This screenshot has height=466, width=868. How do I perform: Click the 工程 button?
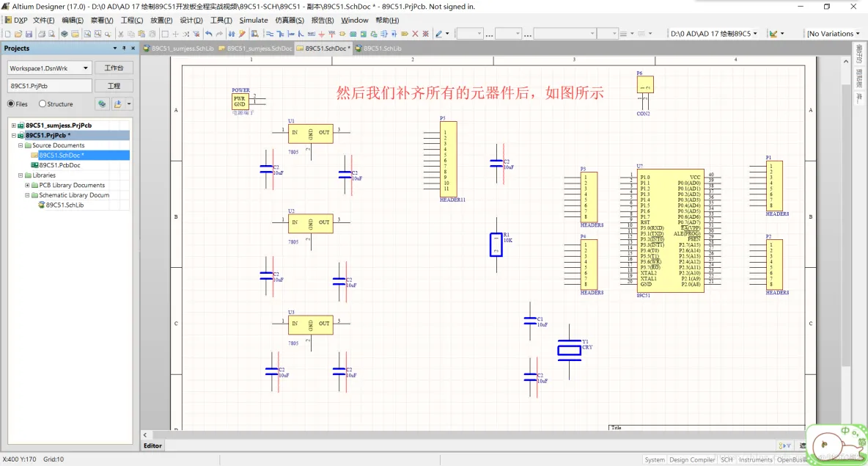click(114, 86)
